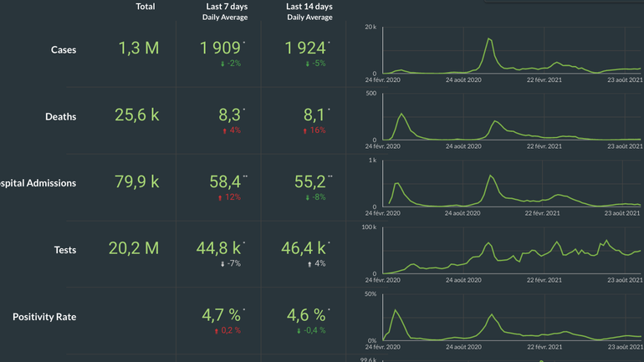This screenshot has width=644, height=362.
Task: Click the first peak on the Deaths chart
Action: tap(402, 114)
